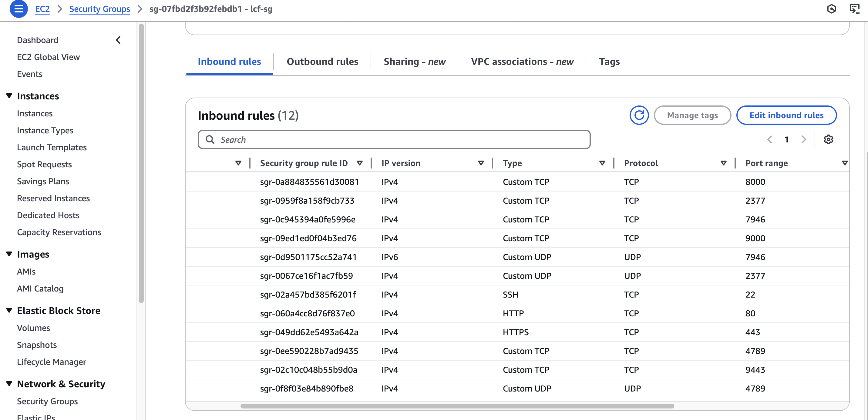Viewport: 868px width, 420px height.
Task: Collapse the Instances sidebar section
Action: click(x=9, y=96)
